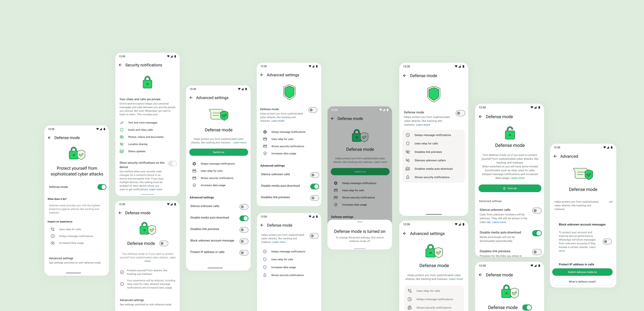Click the shield icon beside Audio and video calls
Image resolution: width=644 pixels, height=311 pixels.
click(x=122, y=130)
